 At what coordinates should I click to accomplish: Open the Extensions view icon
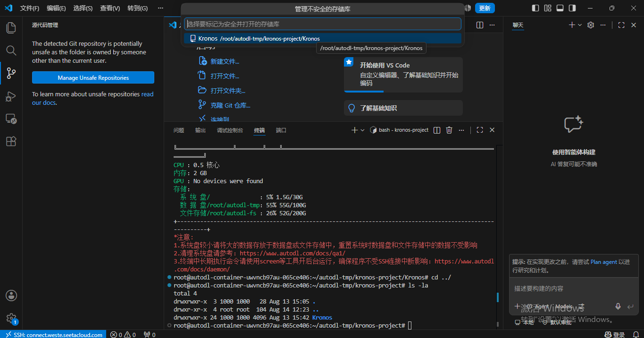point(11,141)
